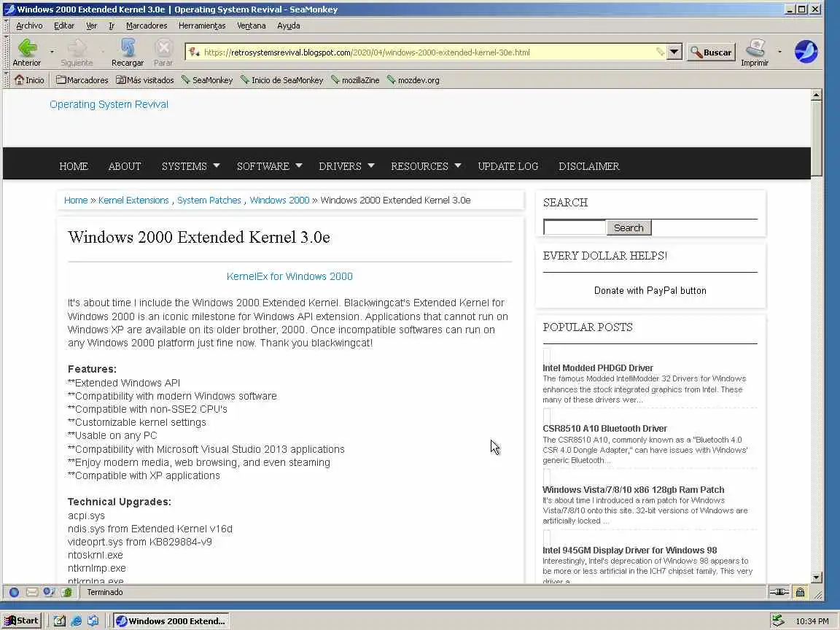The image size is (840, 630).
Task: Click the SeaMonkey throbber logo
Action: tap(806, 52)
